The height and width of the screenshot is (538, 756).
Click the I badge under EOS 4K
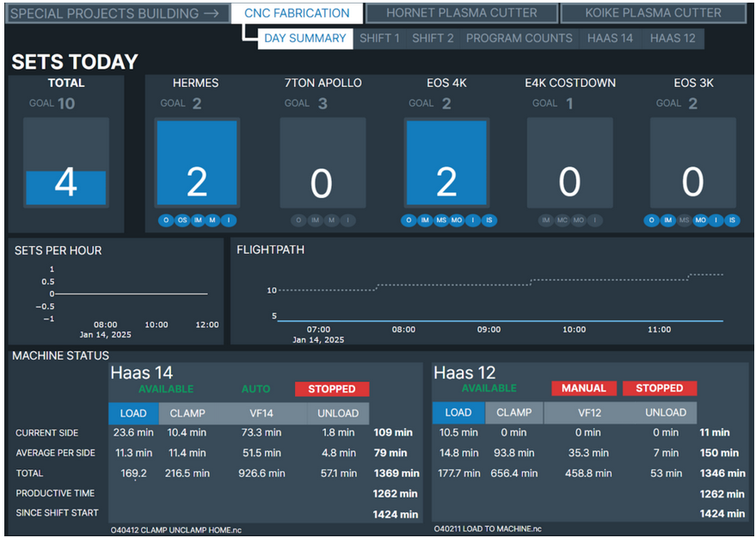(473, 220)
